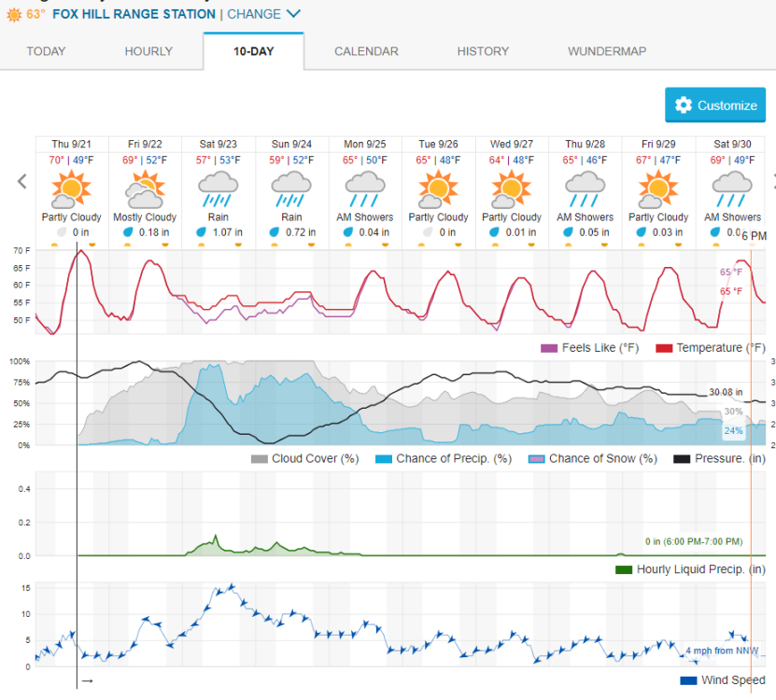Select the Thu 9/21 partly cloudy icon
Viewport: 776px width, 700px height.
pyautogui.click(x=71, y=189)
